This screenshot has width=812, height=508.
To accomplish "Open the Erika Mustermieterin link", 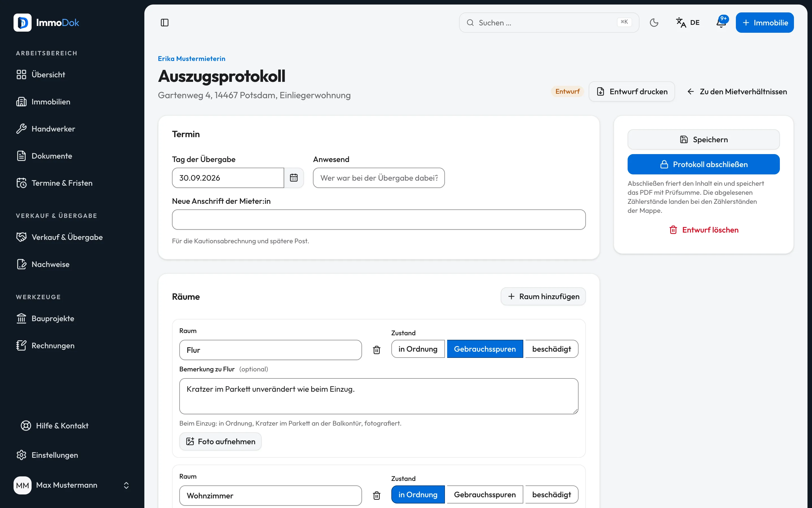I will point(192,58).
